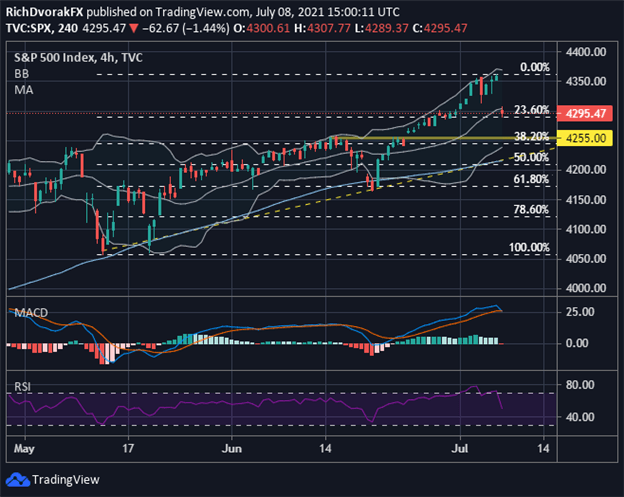Viewport: 624px width, 497px height.
Task: Click the H: 4307.77 high value
Action: tap(323, 28)
